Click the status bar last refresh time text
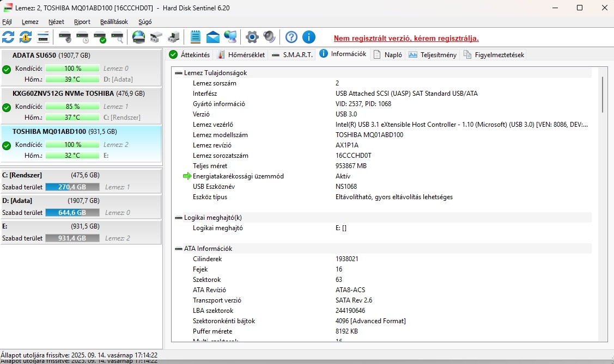This screenshot has width=614, height=364. click(x=79, y=355)
